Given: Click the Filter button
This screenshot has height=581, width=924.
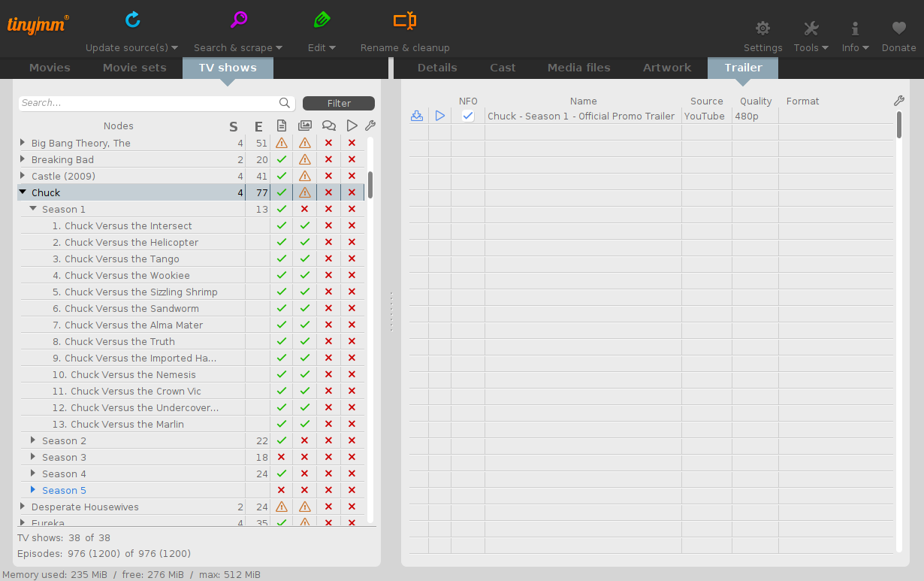Looking at the screenshot, I should [x=339, y=104].
